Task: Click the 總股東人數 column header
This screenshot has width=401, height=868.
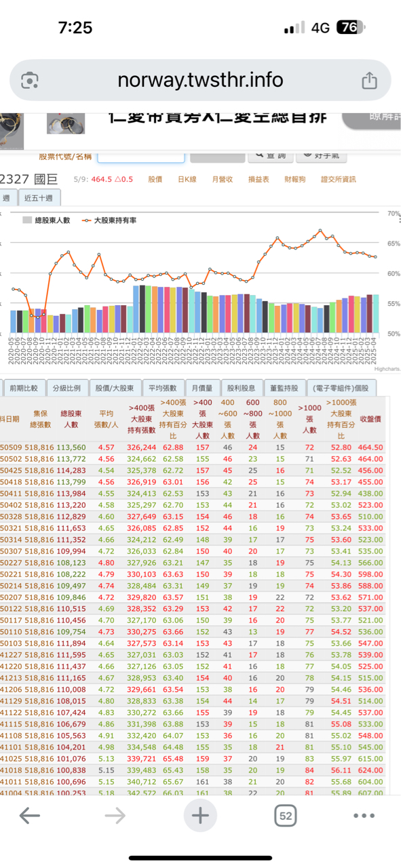Action: tap(71, 418)
